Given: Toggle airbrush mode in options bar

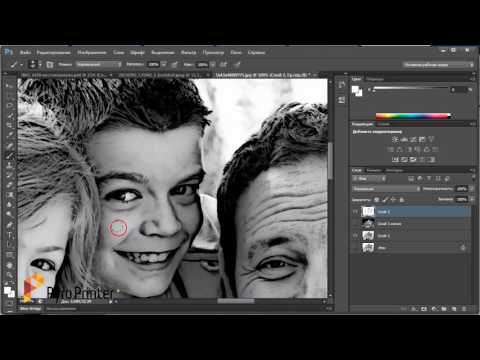Looking at the screenshot, I should coord(224,64).
